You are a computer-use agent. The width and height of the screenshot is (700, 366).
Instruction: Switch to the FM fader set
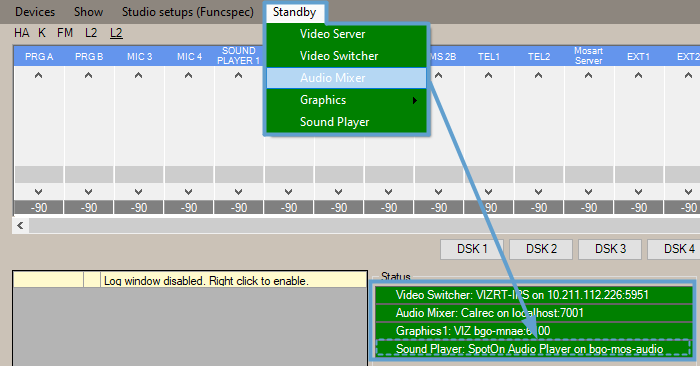pos(65,33)
